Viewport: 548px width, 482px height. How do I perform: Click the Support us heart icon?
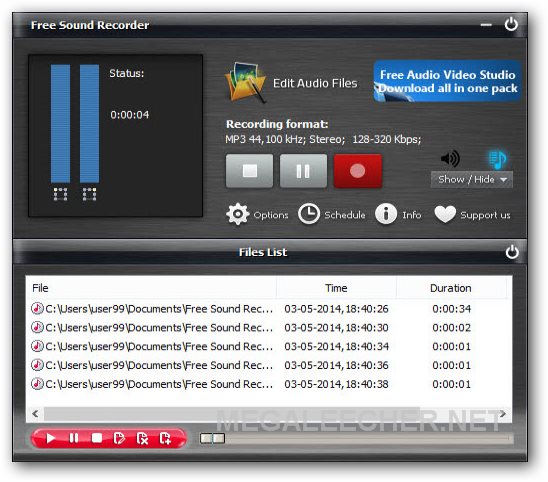click(x=445, y=214)
